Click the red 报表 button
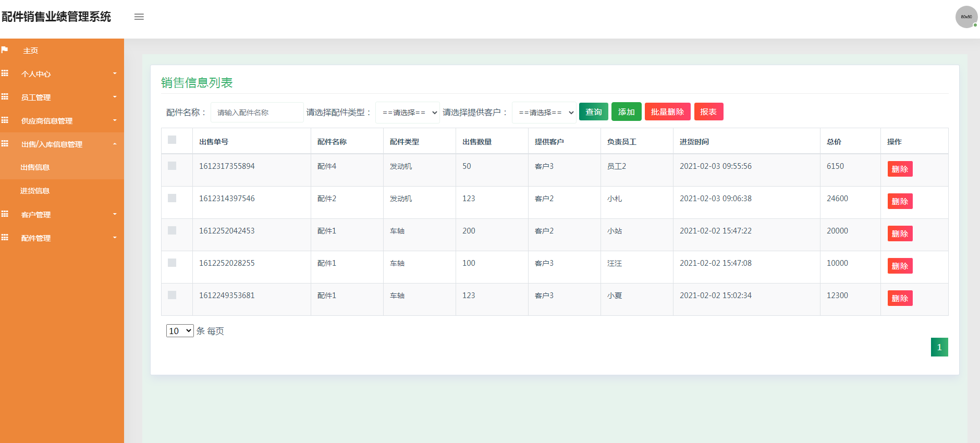The image size is (980, 443). pyautogui.click(x=708, y=112)
